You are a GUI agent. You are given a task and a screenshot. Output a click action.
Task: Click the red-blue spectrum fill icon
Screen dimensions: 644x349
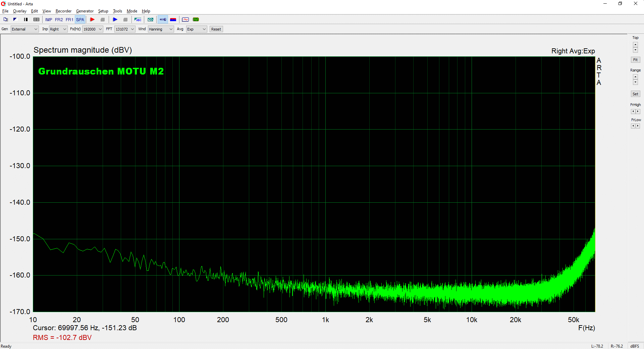click(x=173, y=19)
